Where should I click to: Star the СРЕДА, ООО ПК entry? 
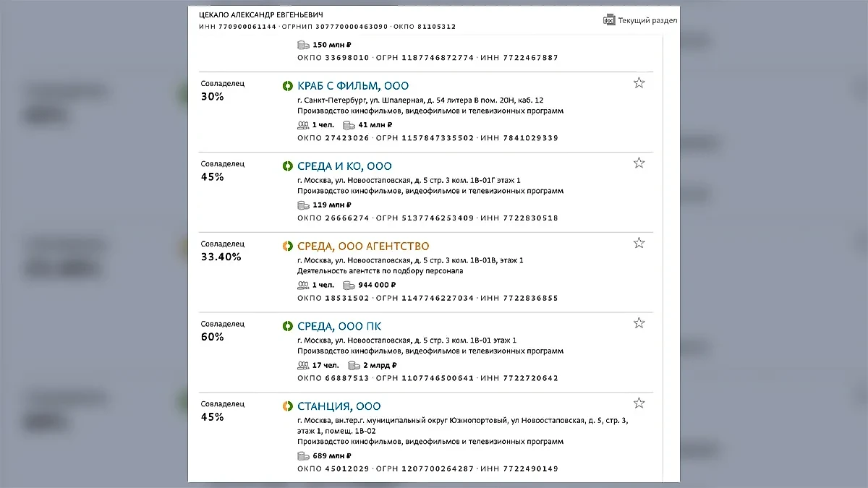click(x=639, y=323)
